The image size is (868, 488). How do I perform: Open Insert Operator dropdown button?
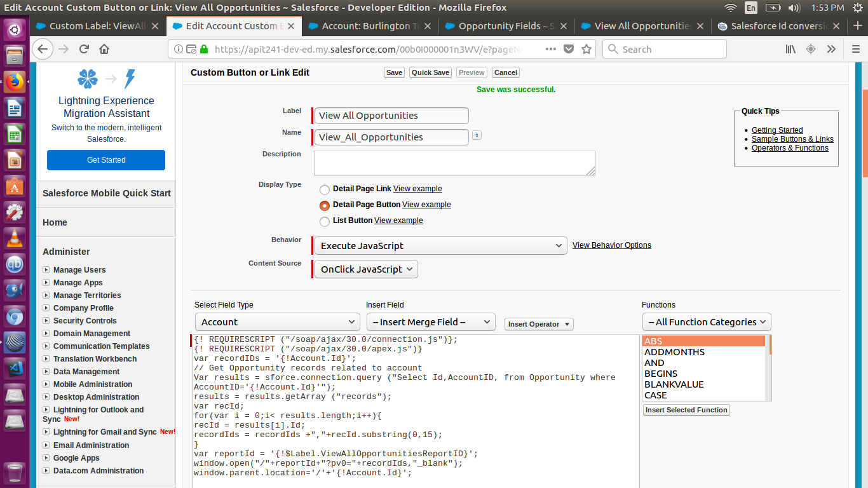tap(539, 324)
